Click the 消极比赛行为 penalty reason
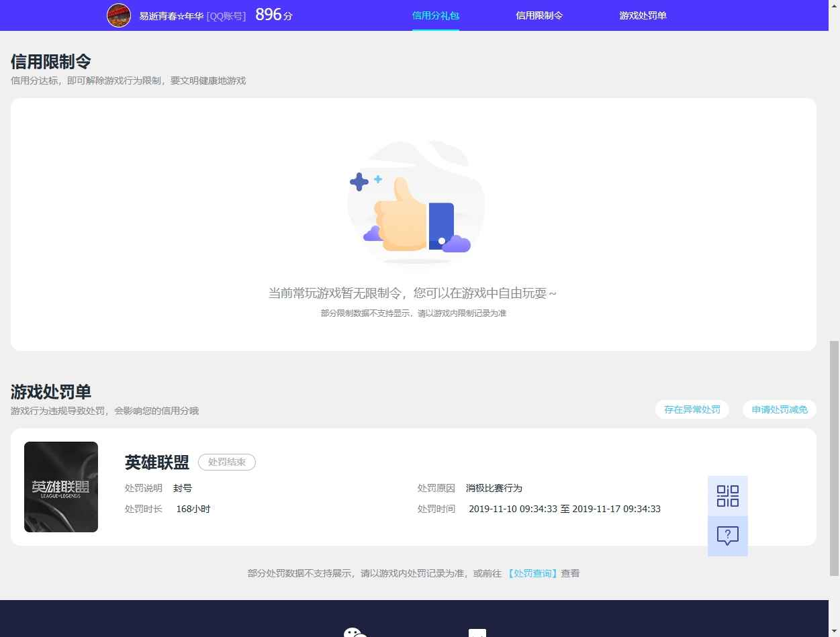 [x=494, y=488]
